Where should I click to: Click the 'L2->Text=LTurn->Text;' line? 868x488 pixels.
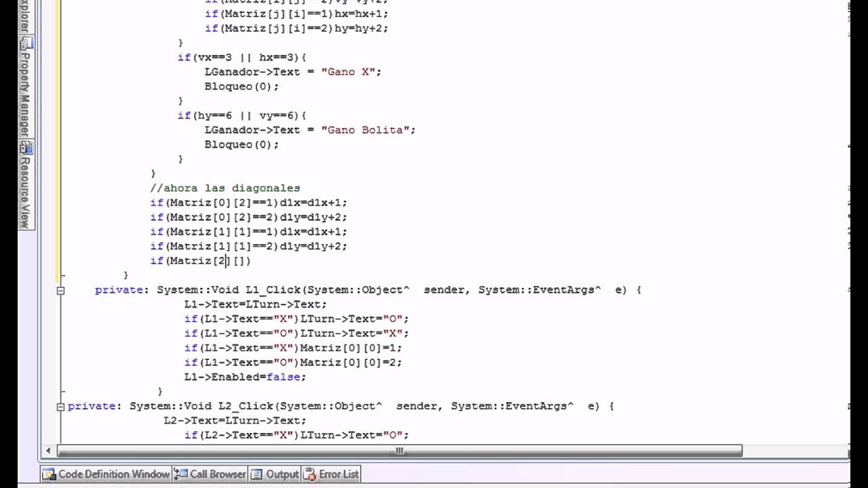tap(235, 421)
